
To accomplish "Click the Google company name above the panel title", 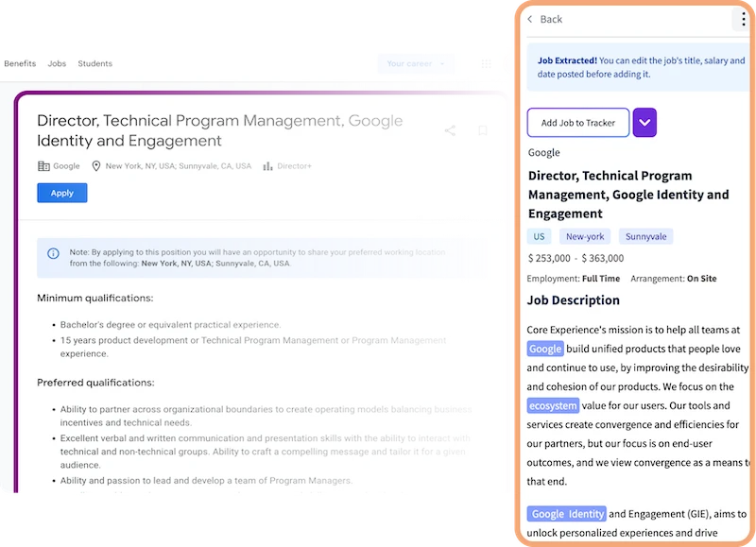I will coord(544,153).
